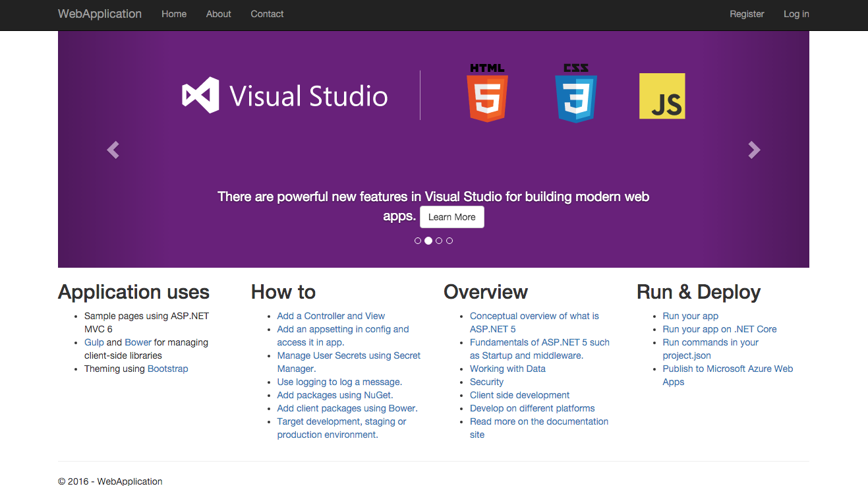Click the Application uses heading
The width and height of the screenshot is (868, 486).
pyautogui.click(x=134, y=292)
